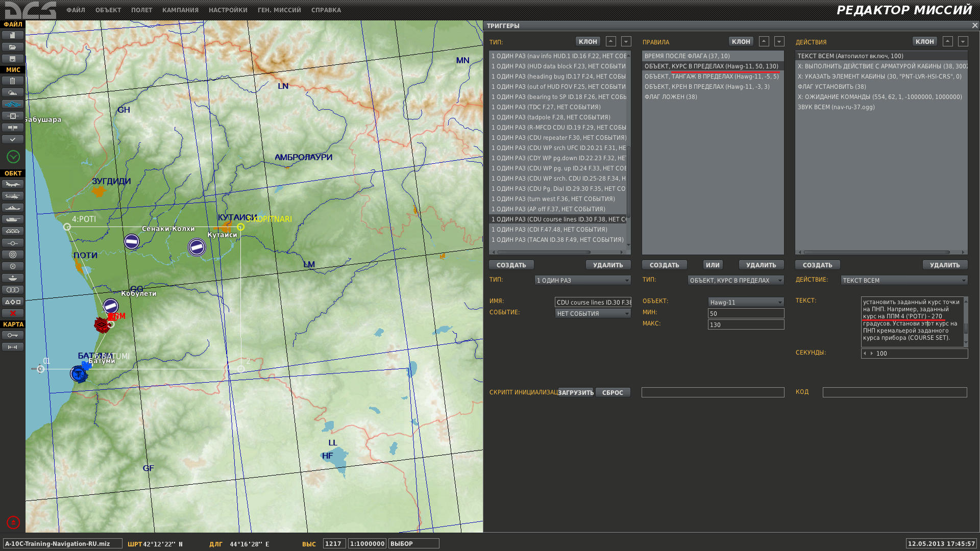Click the open mission folder icon
This screenshot has height=551, width=980.
(x=13, y=47)
